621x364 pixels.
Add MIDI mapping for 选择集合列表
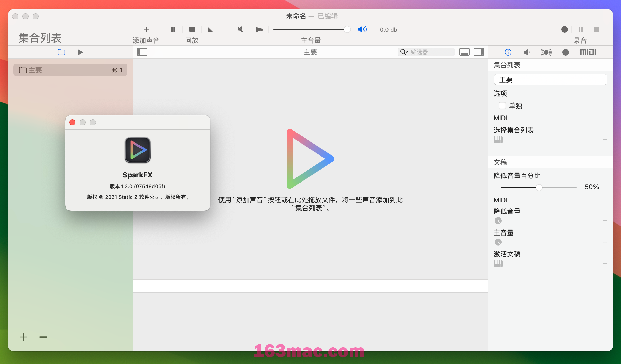coord(605,140)
